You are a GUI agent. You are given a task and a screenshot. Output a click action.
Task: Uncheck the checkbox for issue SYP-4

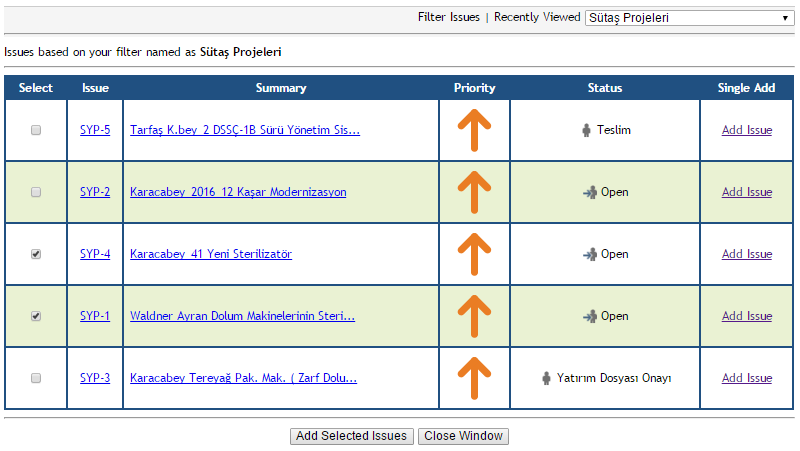coord(36,254)
